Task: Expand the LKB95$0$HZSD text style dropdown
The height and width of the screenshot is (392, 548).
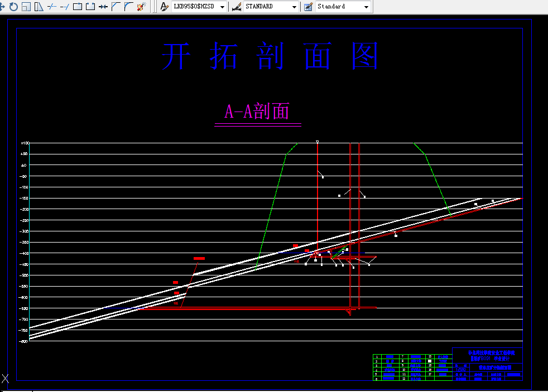Action: [x=222, y=7]
